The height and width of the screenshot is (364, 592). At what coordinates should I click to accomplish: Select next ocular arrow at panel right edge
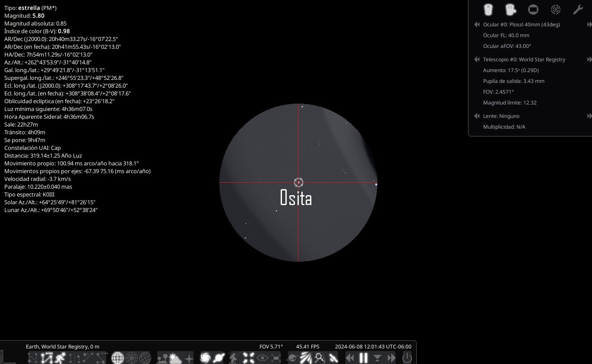pyautogui.click(x=589, y=25)
